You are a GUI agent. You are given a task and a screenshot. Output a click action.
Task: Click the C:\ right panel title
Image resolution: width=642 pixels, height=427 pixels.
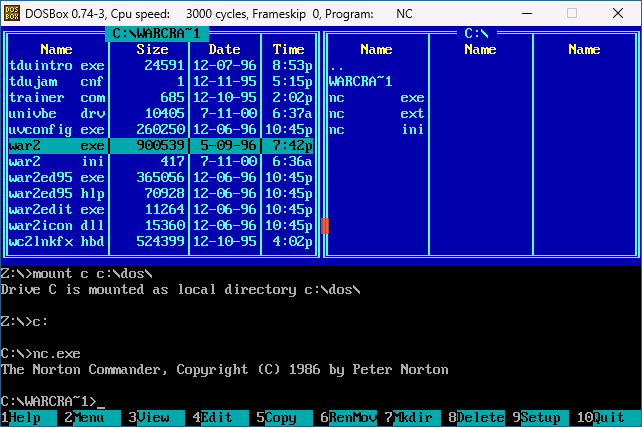[x=476, y=34]
